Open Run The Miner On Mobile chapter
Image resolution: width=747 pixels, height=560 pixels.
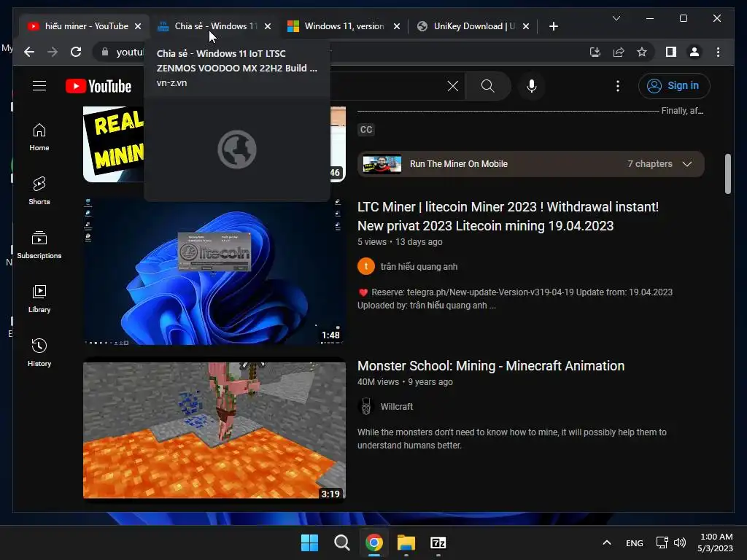click(x=458, y=164)
